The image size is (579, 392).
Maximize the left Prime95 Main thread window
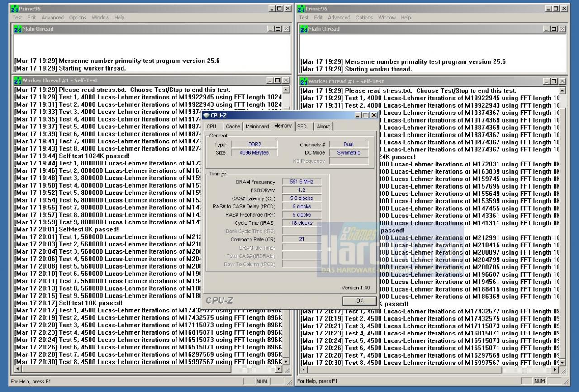pos(278,29)
